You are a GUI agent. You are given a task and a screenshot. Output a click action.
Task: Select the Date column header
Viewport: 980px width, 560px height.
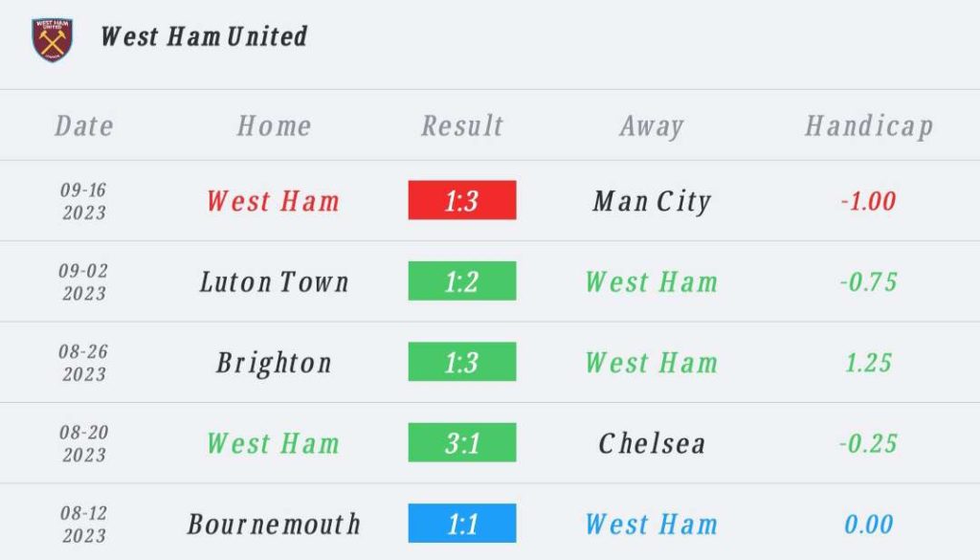(x=84, y=126)
